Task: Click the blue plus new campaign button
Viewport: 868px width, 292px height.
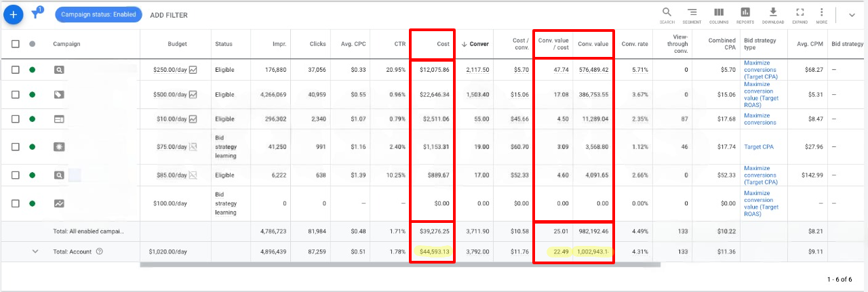Action: 14,14
